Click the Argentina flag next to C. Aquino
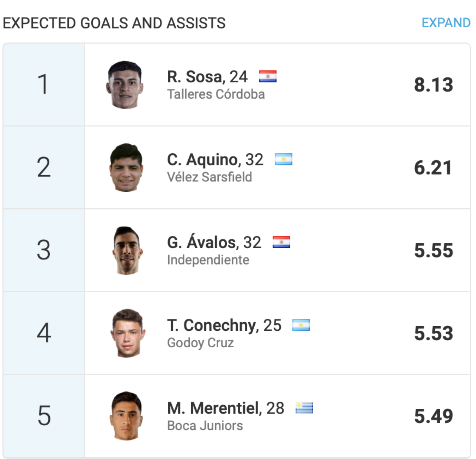This screenshot has width=476, height=459. pos(283,159)
